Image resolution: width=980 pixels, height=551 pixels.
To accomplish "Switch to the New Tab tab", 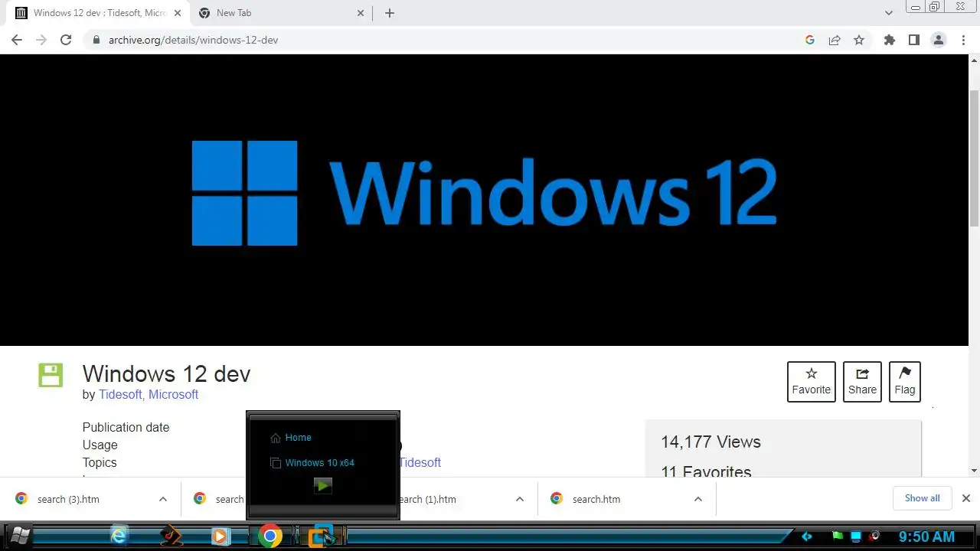I will [282, 13].
